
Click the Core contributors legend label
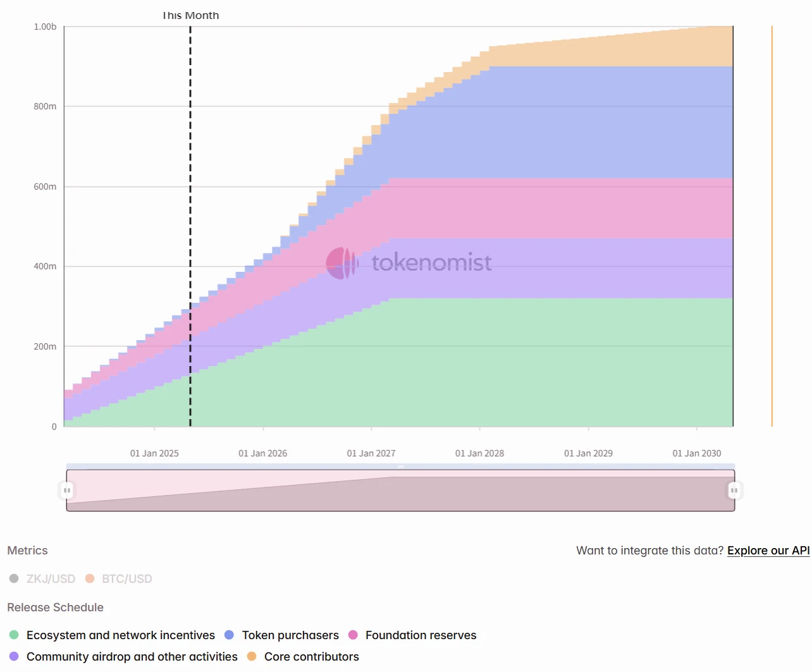[312, 656]
